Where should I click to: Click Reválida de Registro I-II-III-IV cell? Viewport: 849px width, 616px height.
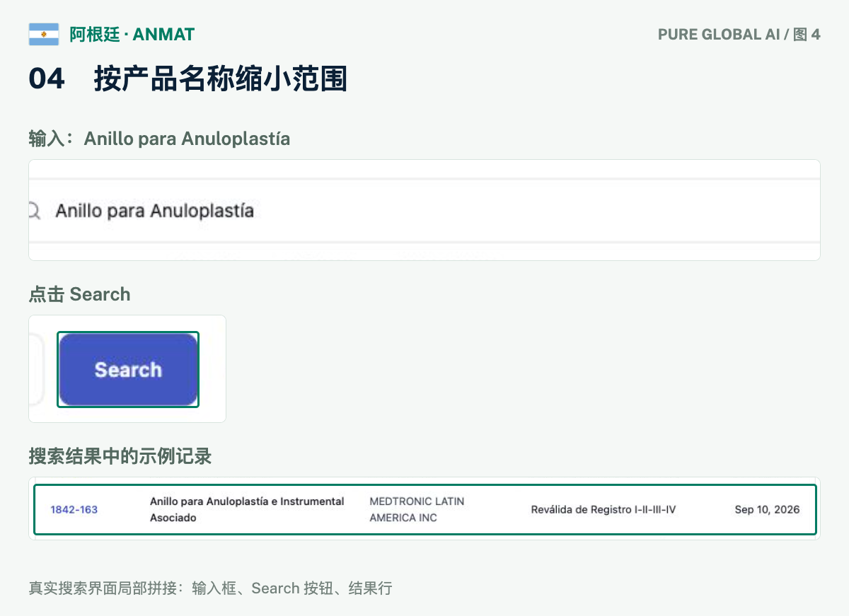(x=603, y=509)
